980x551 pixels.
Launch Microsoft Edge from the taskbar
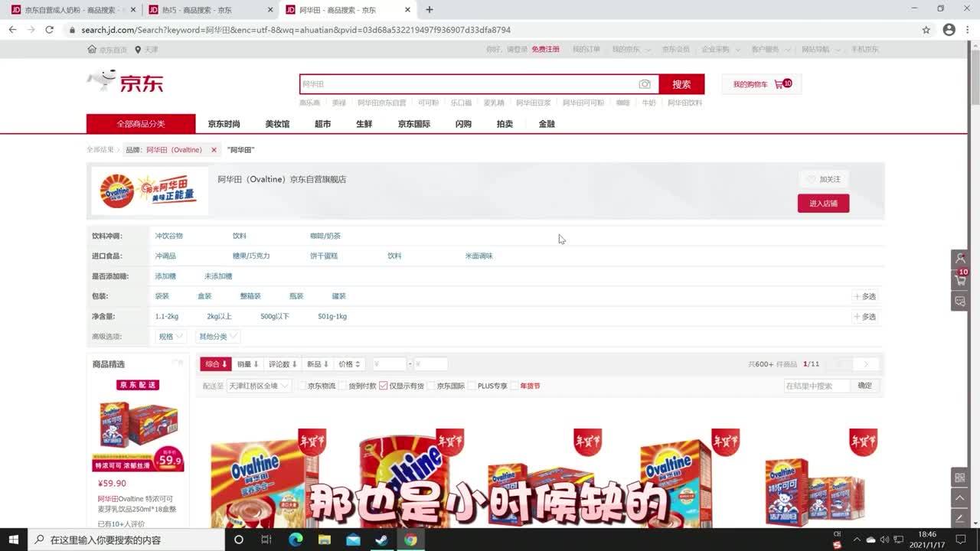(x=295, y=540)
